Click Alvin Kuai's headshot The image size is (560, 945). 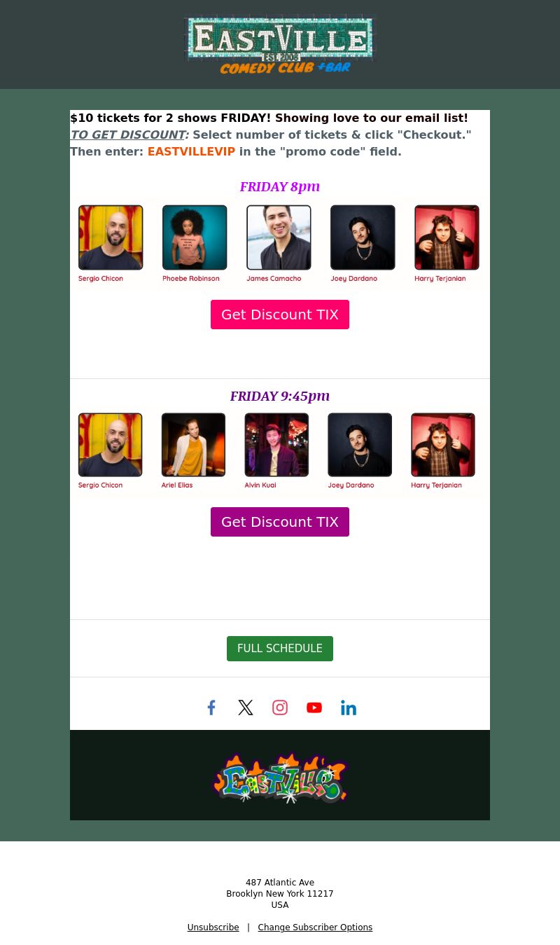[x=276, y=445]
